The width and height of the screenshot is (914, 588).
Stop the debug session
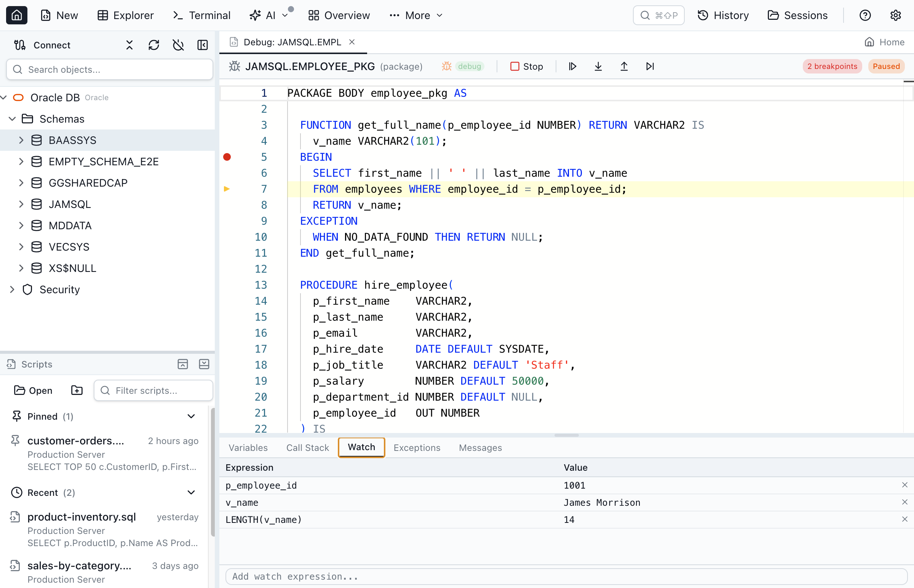click(x=526, y=66)
